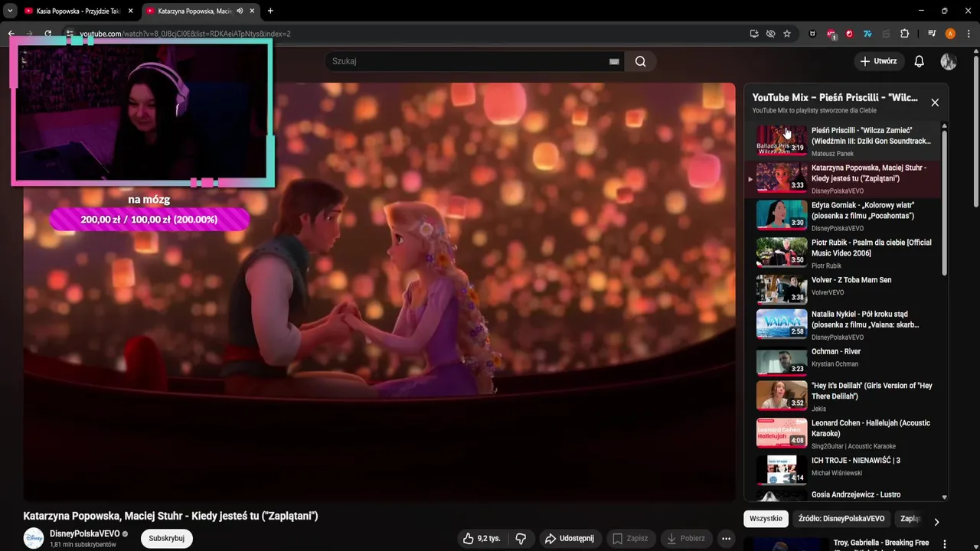980x551 pixels.
Task: Open the red adblock extension with badge
Action: pyautogui.click(x=831, y=34)
